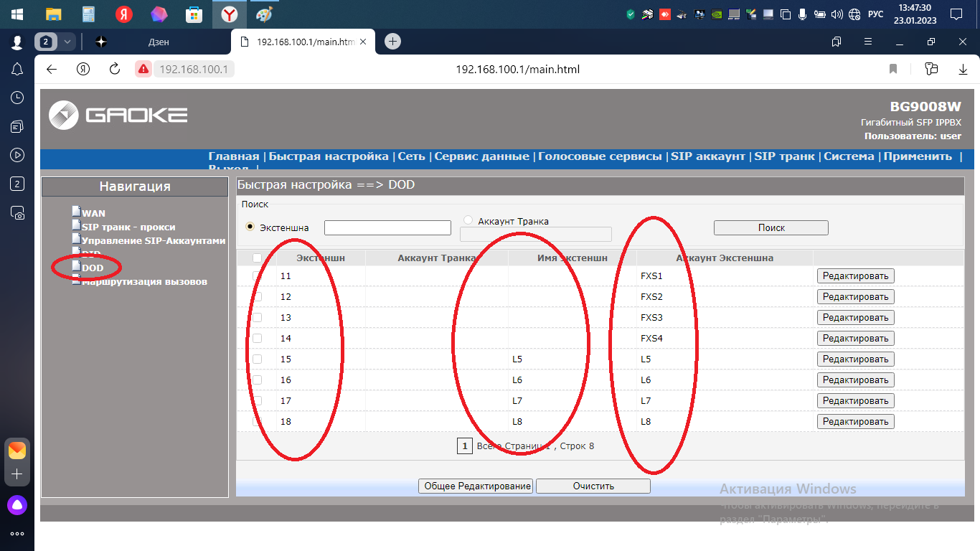The height and width of the screenshot is (551, 980).
Task: Click the browser reload page icon
Action: point(114,69)
